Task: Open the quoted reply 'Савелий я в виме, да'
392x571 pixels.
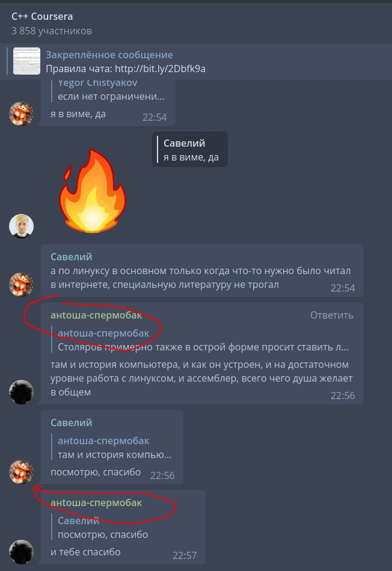Action: click(x=190, y=150)
